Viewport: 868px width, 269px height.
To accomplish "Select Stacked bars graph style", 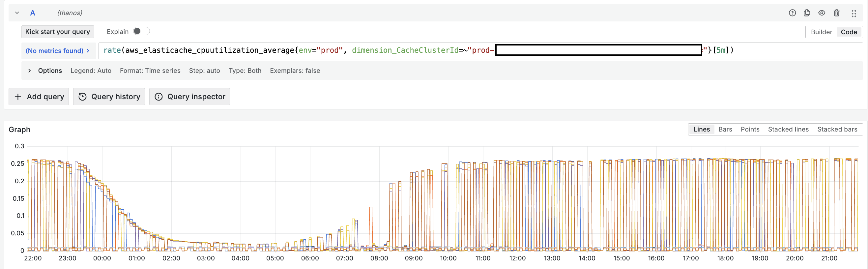I will click(x=837, y=130).
